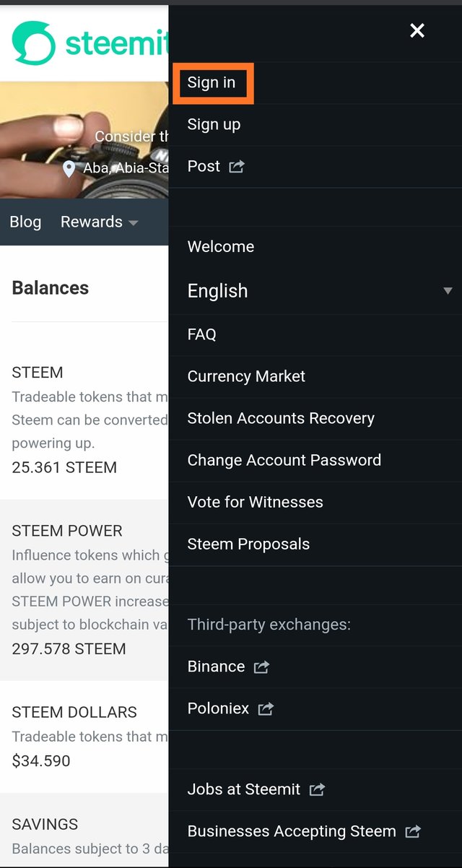462x868 pixels.
Task: Open the Blog tab
Action: coord(25,222)
